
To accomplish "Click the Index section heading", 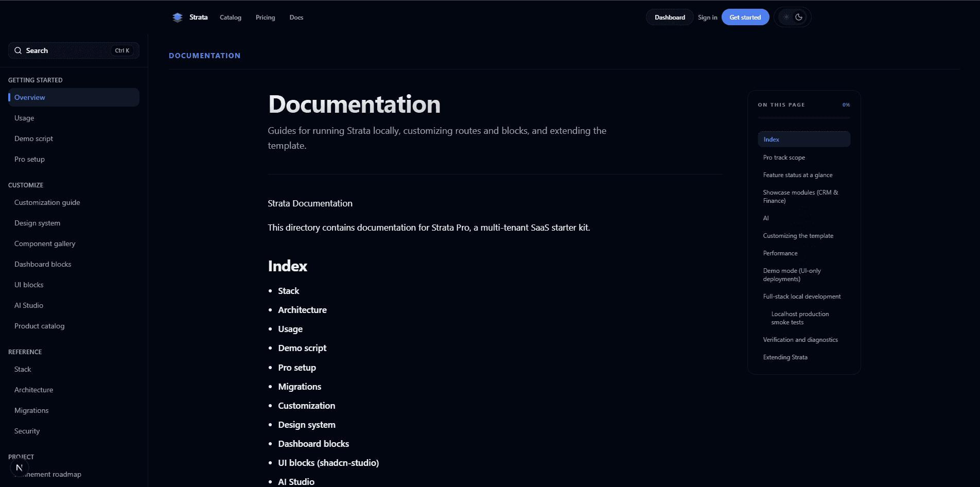I will point(288,266).
